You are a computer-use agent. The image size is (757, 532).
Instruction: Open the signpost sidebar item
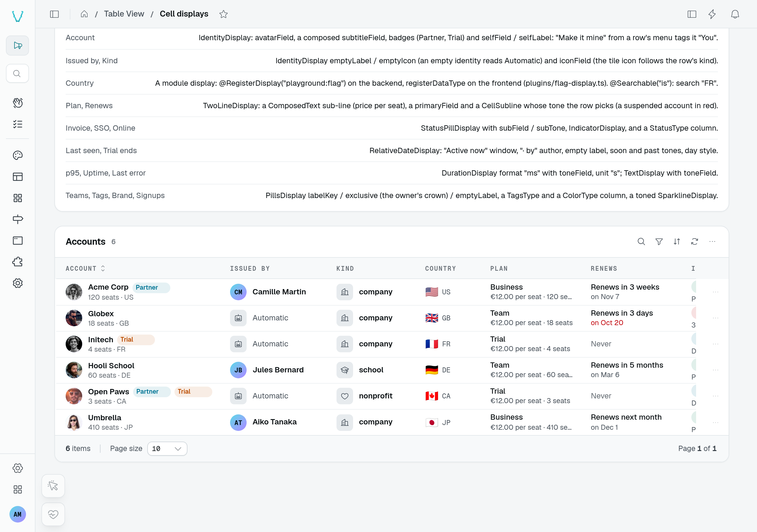pos(17,219)
